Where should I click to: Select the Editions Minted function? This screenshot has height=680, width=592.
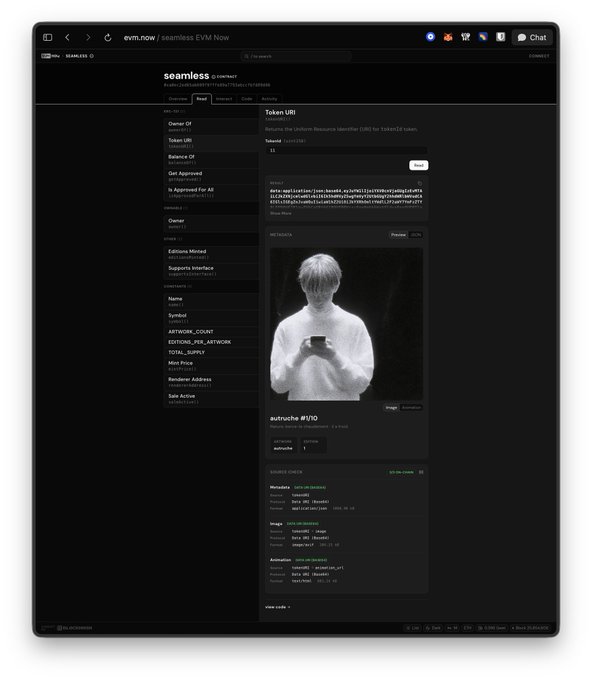[211, 254]
